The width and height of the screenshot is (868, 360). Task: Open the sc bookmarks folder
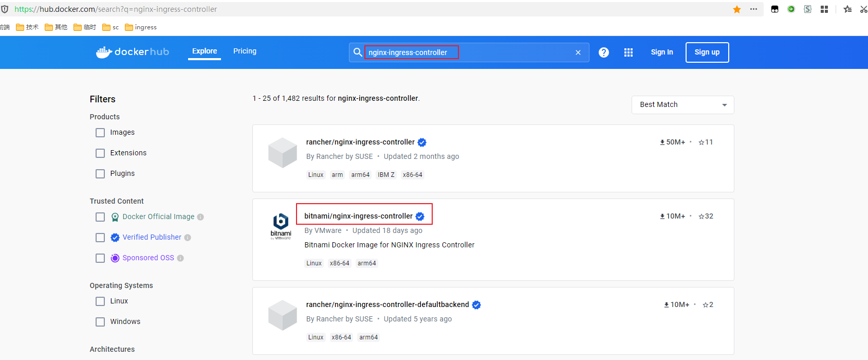click(110, 27)
